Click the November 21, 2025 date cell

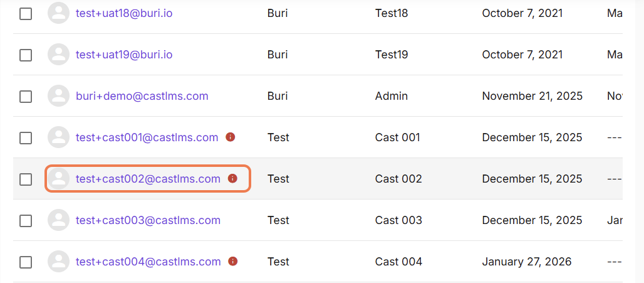pyautogui.click(x=532, y=96)
